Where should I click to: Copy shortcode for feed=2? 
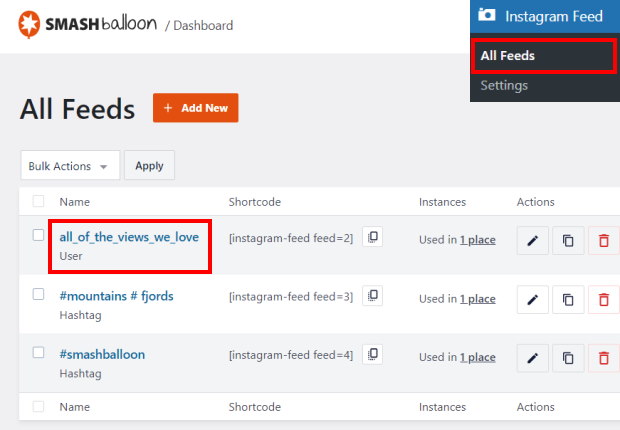point(372,237)
